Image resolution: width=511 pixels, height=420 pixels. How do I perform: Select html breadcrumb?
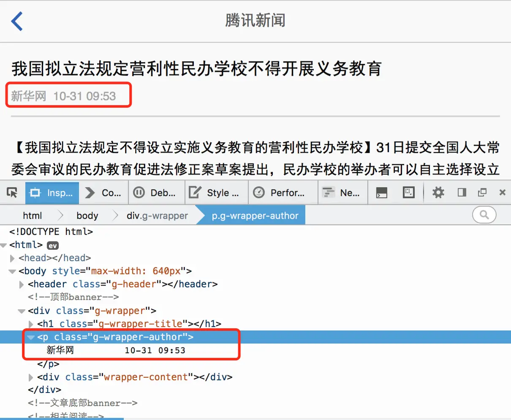33,215
